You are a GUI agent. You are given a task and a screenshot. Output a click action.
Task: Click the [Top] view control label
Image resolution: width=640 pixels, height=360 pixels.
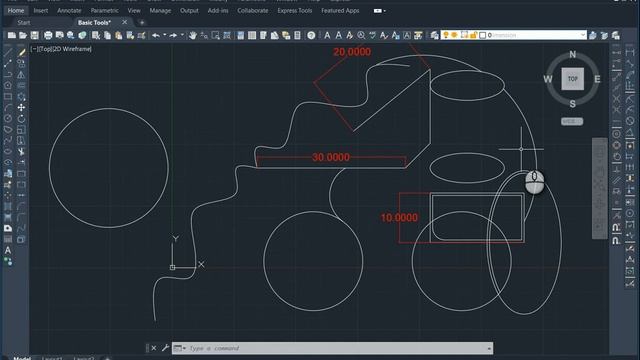coord(45,49)
